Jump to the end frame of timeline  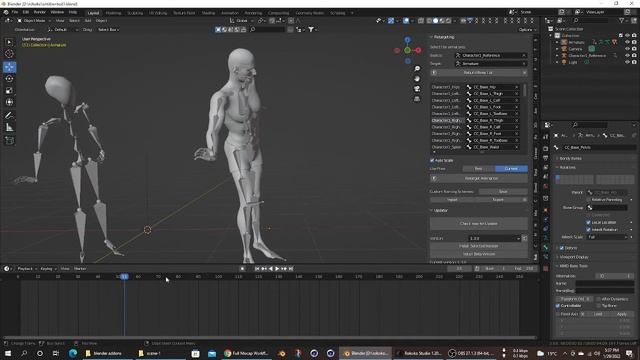click(x=291, y=269)
